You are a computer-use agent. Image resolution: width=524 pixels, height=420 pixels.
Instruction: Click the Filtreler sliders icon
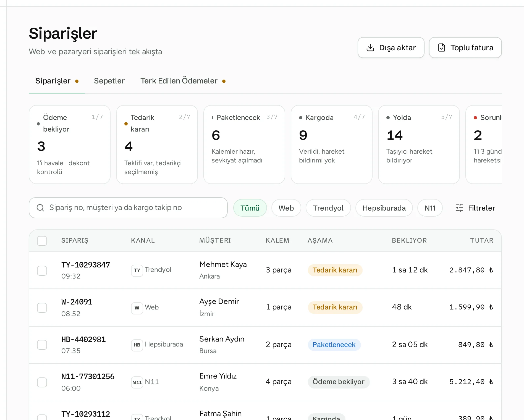(x=459, y=208)
